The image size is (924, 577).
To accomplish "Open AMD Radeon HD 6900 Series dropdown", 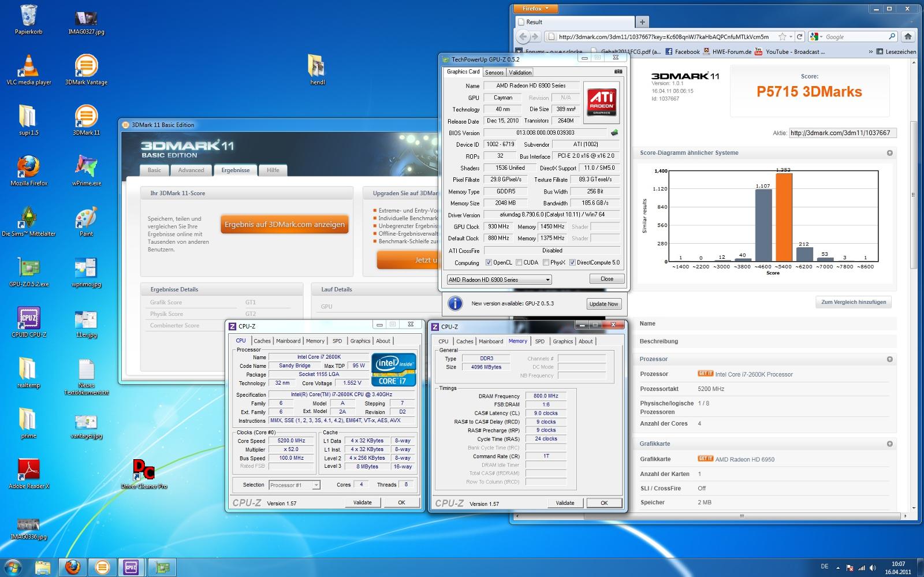I will (x=499, y=280).
